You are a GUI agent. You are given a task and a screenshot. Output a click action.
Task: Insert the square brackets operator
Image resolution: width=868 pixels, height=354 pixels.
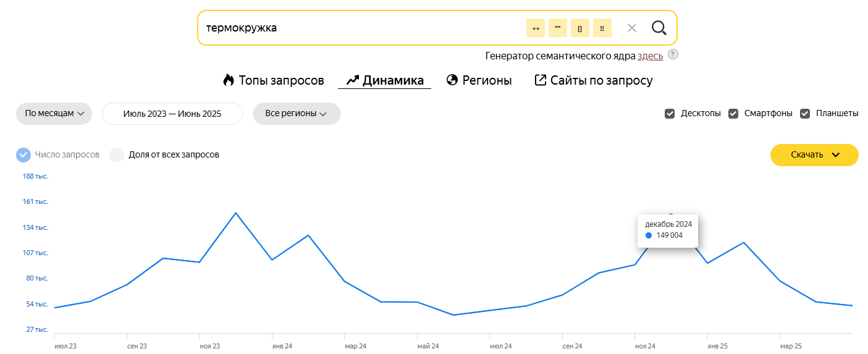point(580,28)
